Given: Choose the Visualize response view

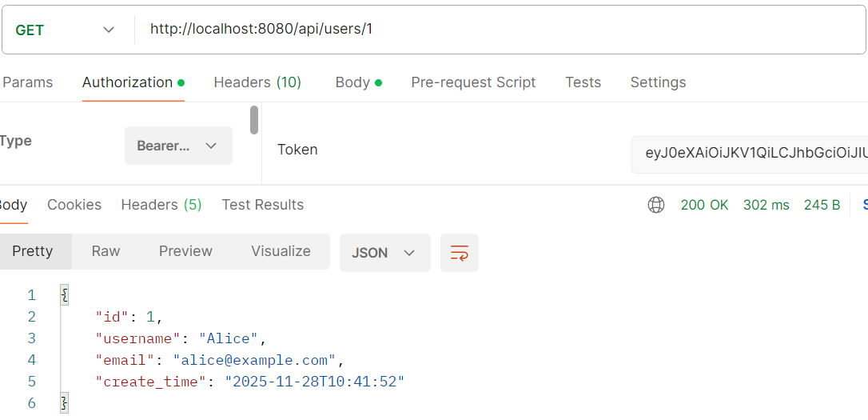Looking at the screenshot, I should 281,251.
